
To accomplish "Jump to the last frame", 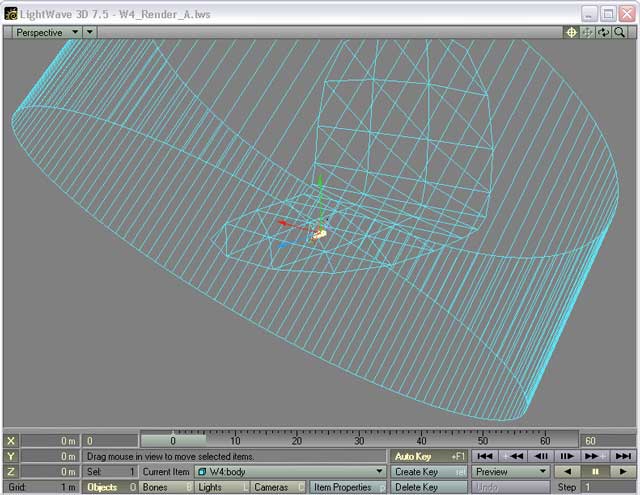I will (621, 456).
